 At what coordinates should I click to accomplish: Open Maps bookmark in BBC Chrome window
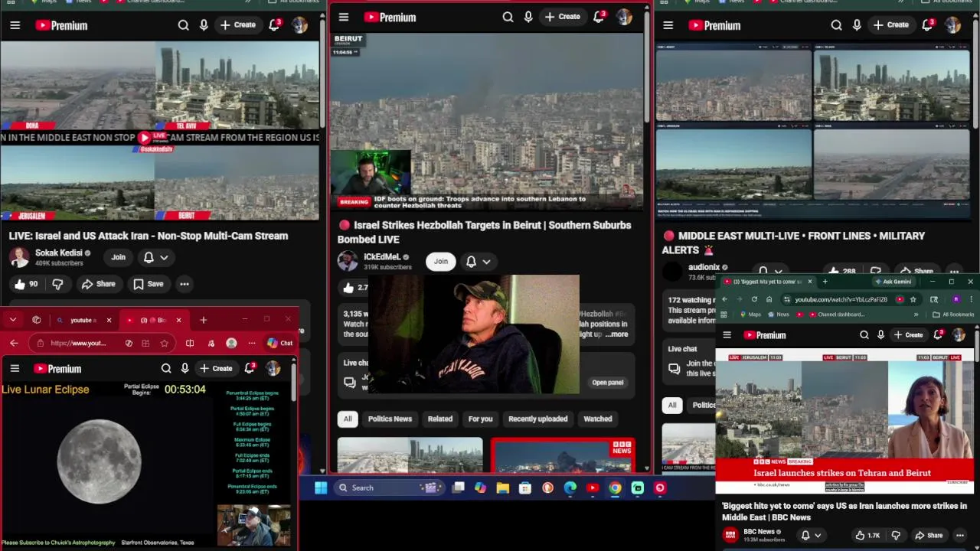point(750,315)
